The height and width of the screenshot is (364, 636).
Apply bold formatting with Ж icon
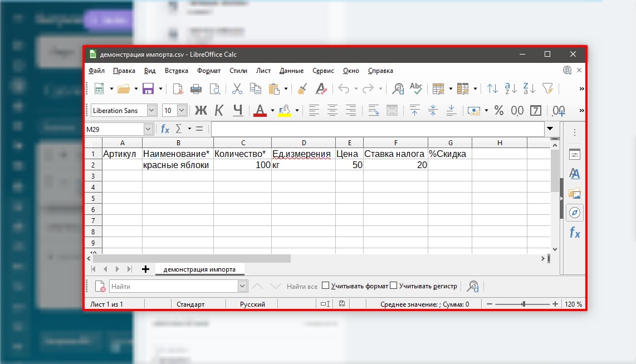coord(200,110)
